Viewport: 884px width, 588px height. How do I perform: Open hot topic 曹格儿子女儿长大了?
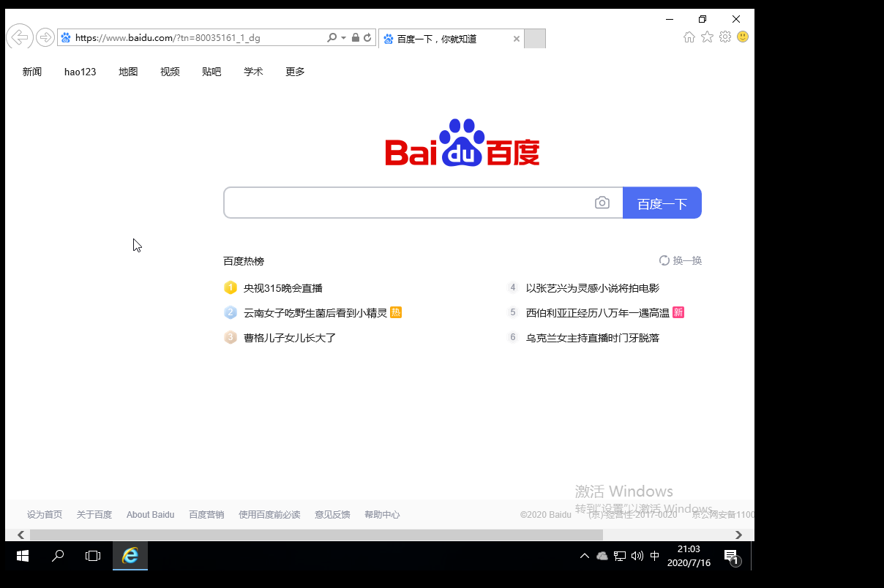tap(290, 338)
